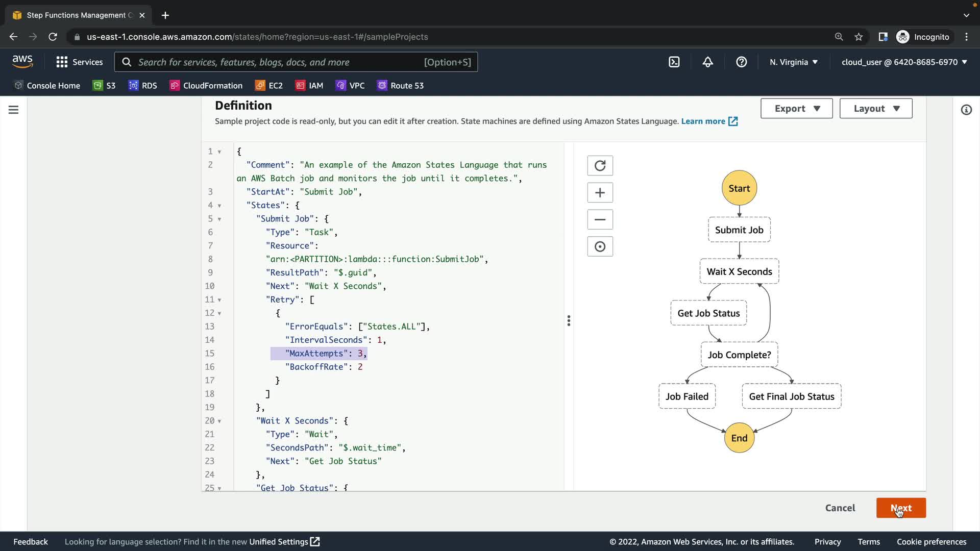Screen dimensions: 980x551
Task: Collapse the code fold at line 5
Action: (219, 219)
